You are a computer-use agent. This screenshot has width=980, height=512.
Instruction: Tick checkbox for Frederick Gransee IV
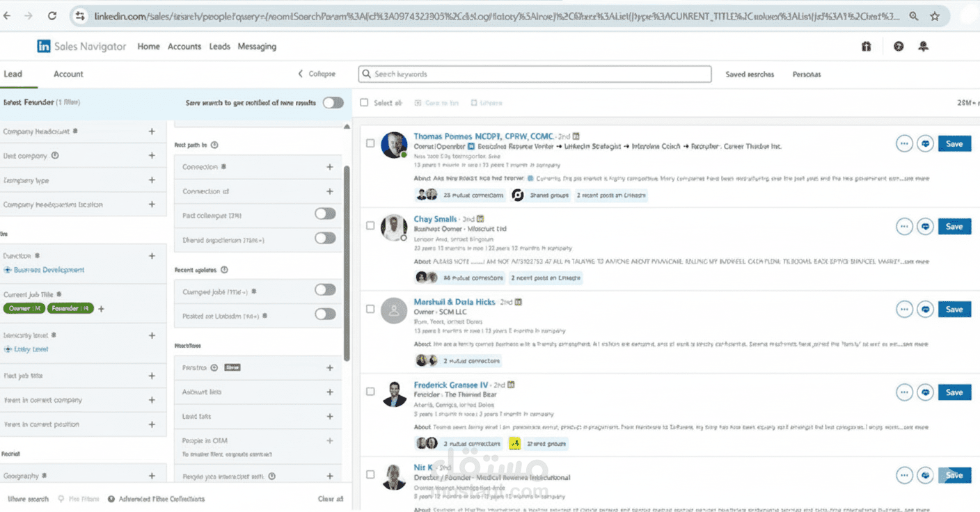[x=370, y=392]
